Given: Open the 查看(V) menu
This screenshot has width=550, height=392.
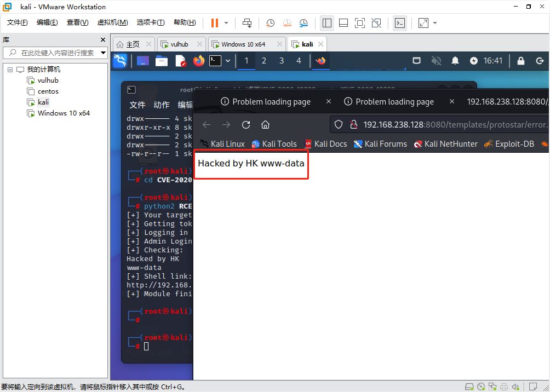Looking at the screenshot, I should 78,22.
